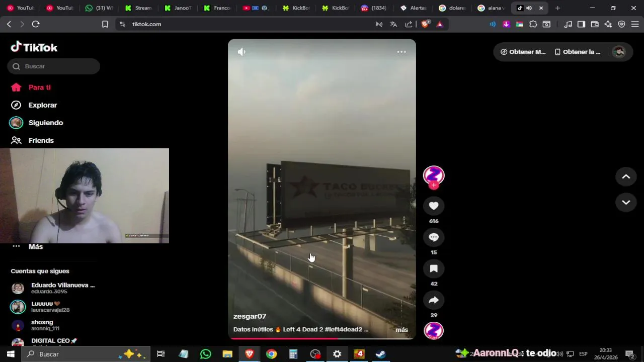Open Eduardo Villanueva followed account
644x362 pixels.
pyautogui.click(x=53, y=288)
